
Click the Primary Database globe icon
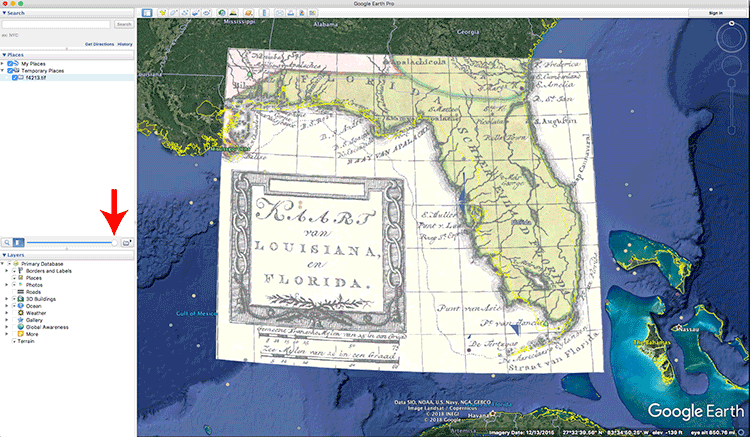(16, 264)
